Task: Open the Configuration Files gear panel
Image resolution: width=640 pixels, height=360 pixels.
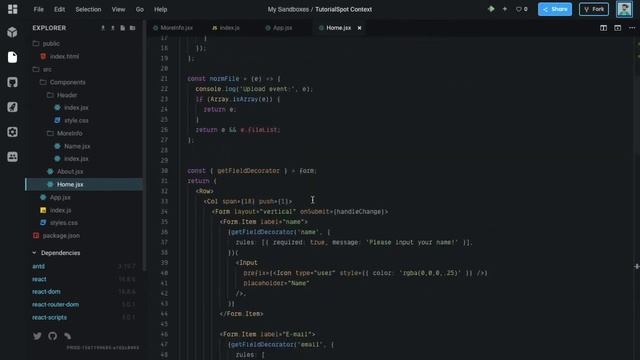Action: 12,132
